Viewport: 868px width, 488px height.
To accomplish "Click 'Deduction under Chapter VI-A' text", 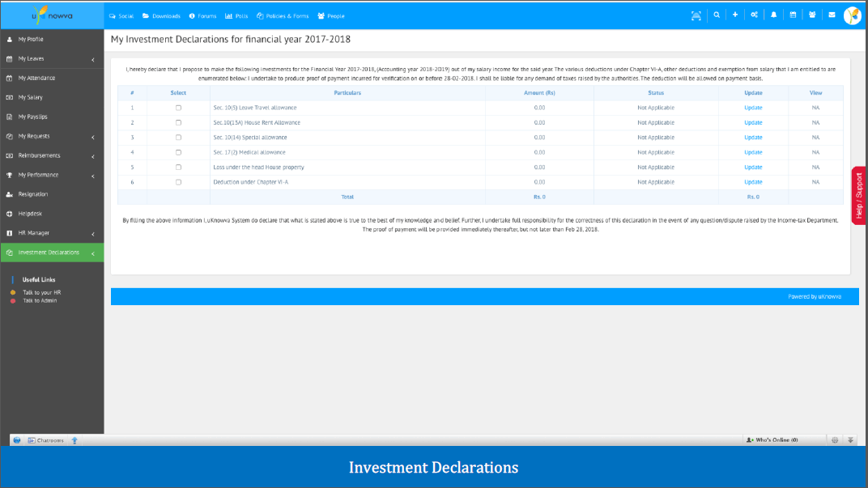I will pyautogui.click(x=251, y=182).
